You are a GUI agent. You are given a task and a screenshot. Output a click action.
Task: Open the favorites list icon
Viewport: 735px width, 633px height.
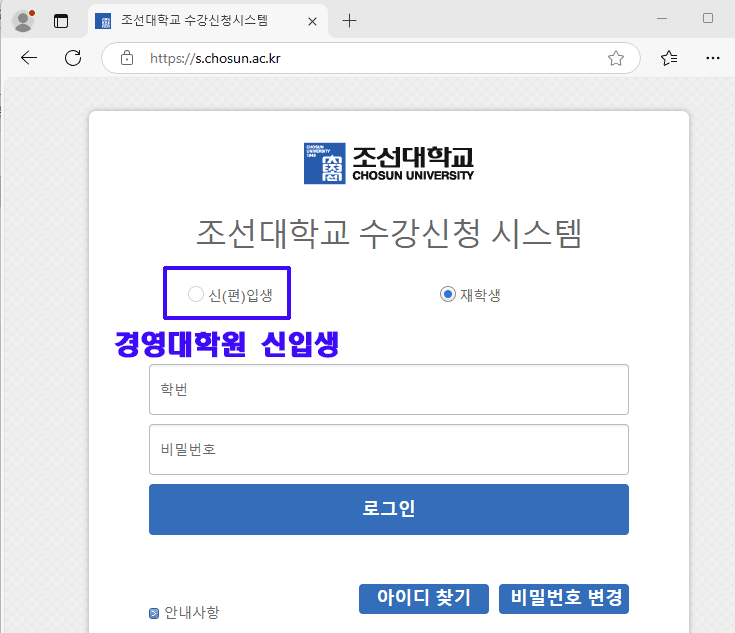(669, 58)
